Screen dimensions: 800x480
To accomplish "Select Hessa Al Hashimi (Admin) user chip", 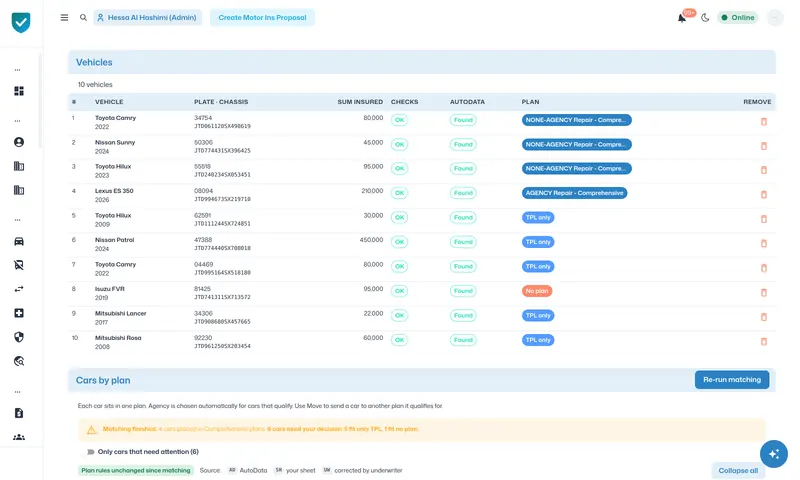I will (x=147, y=17).
